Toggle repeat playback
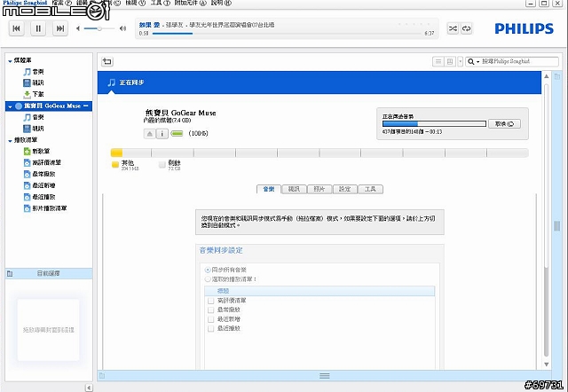The height and width of the screenshot is (392, 568). tap(467, 28)
